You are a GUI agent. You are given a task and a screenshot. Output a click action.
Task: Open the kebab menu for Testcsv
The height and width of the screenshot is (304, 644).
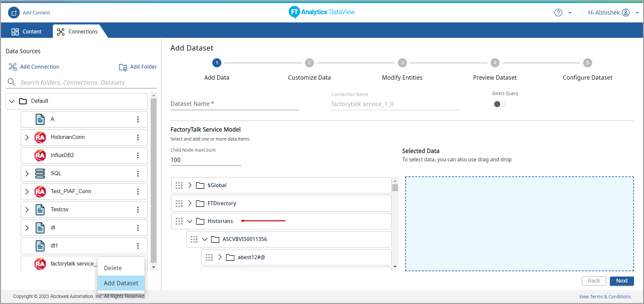point(138,210)
